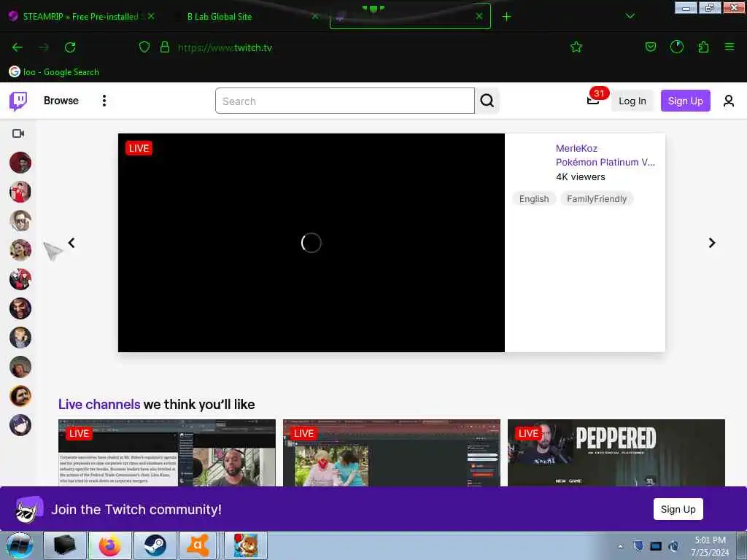Open the notifications inbox with 31 badge
The image size is (747, 560).
pos(593,100)
